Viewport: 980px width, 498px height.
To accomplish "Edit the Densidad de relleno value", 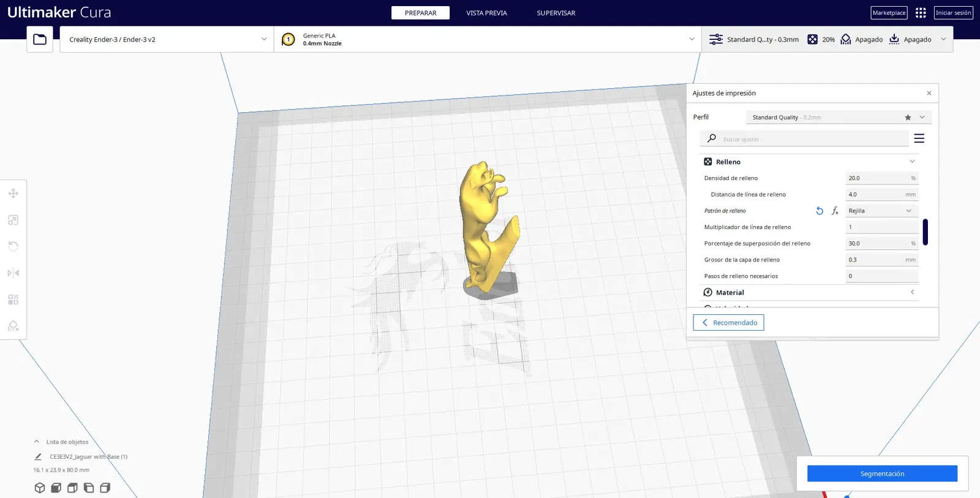I will (881, 178).
